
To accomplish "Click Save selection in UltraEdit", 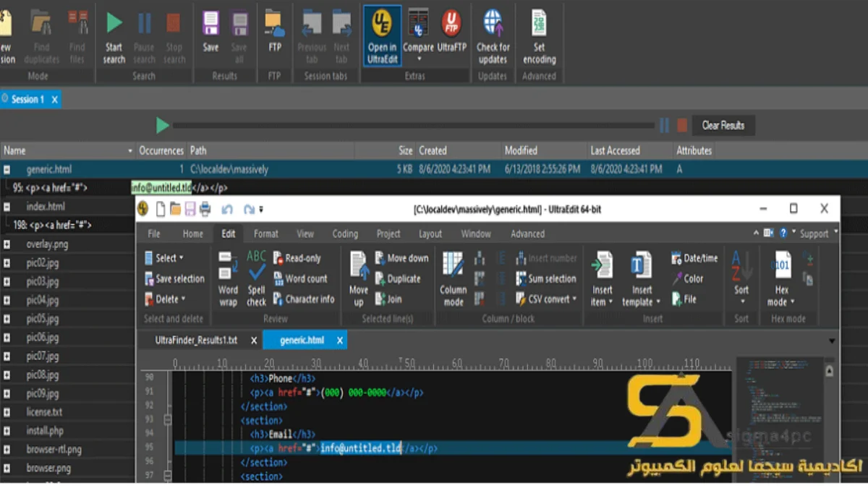I will point(174,278).
